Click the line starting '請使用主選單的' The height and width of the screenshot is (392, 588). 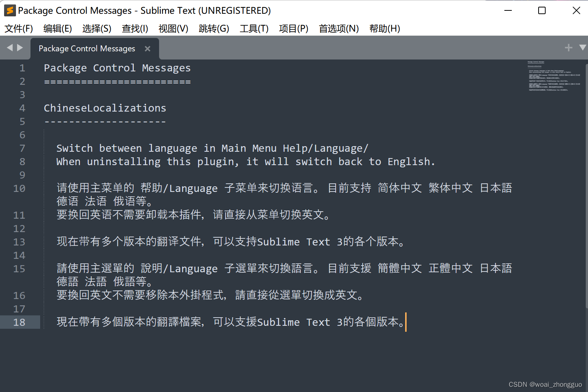[x=284, y=269]
